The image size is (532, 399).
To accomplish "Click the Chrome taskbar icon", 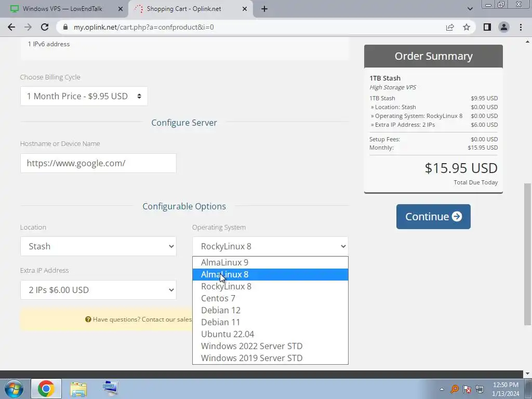I will [46, 389].
